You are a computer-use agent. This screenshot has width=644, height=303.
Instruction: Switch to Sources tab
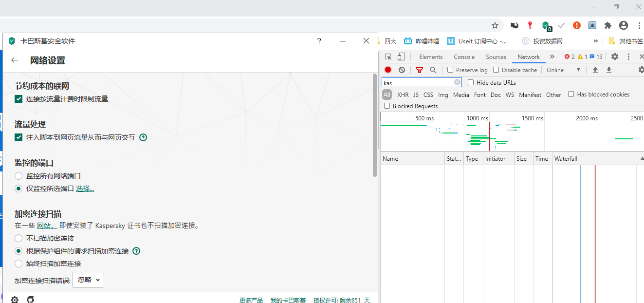[496, 57]
